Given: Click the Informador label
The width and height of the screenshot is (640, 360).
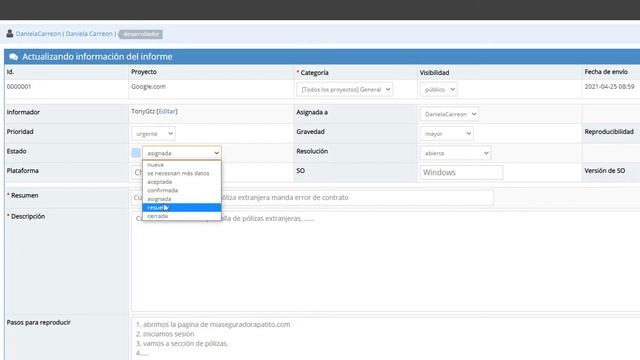Looking at the screenshot, I should [x=23, y=112].
